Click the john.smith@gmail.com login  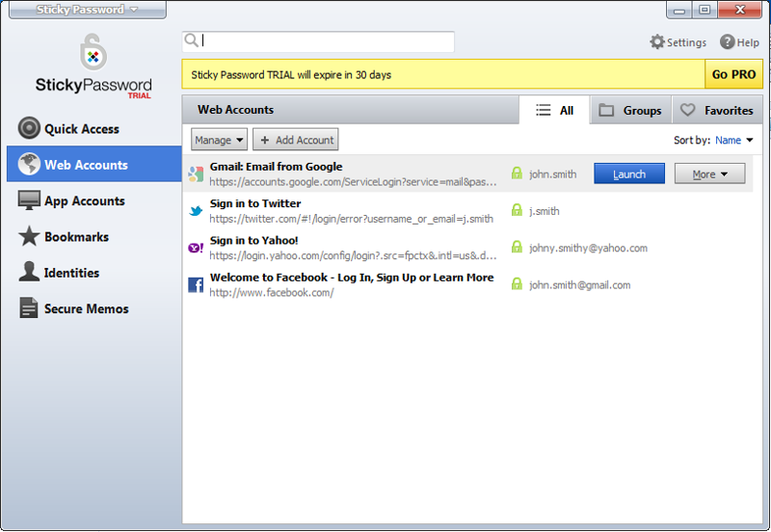tap(580, 284)
